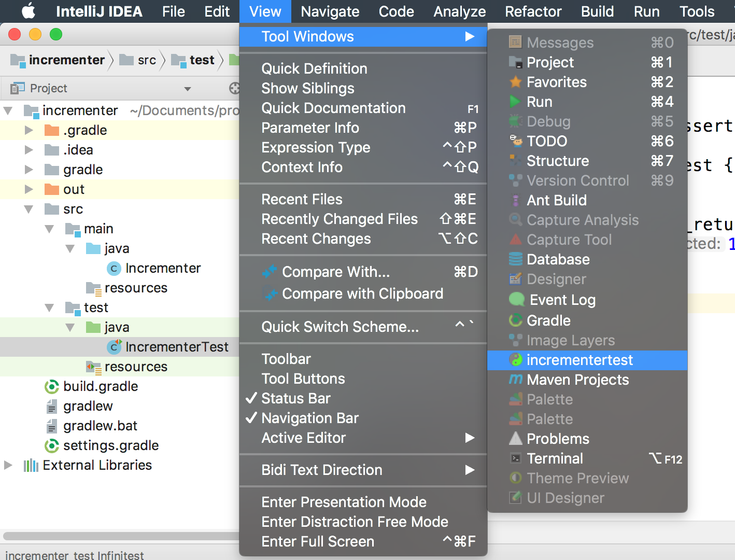
Task: Click the orange .gradle folder icon
Action: (51, 130)
